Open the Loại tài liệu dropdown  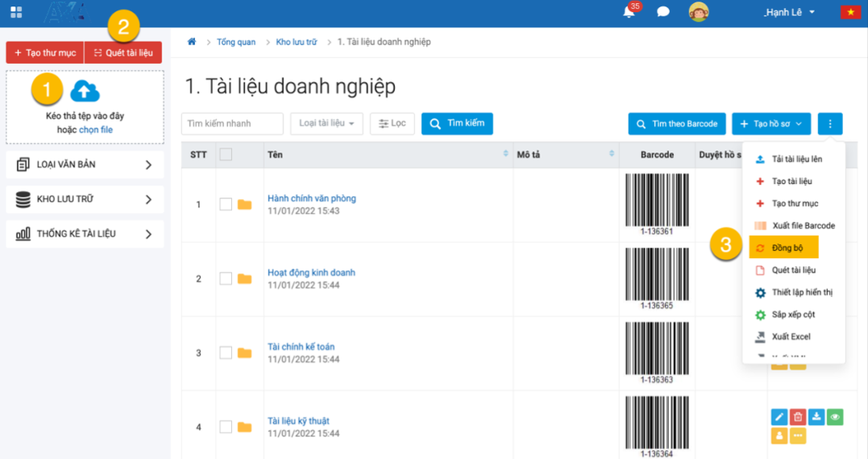tap(326, 123)
